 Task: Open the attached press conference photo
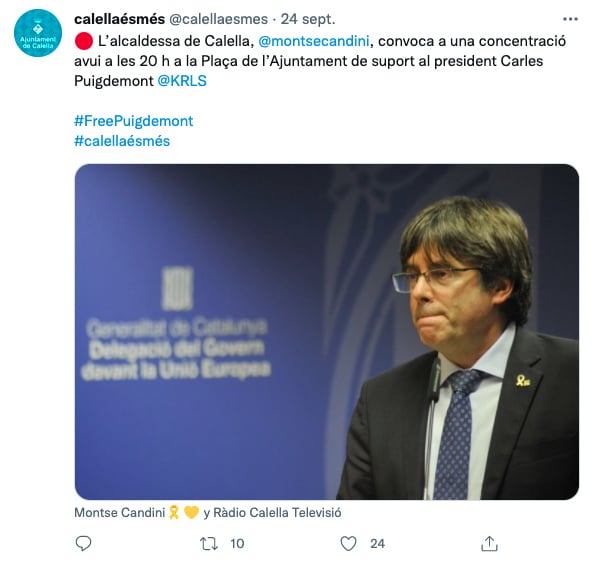click(327, 332)
